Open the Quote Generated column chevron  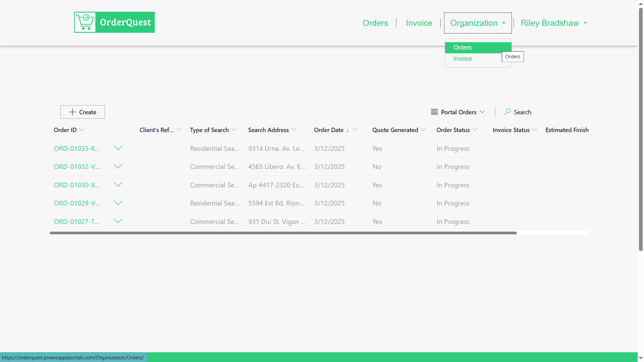coord(423,130)
